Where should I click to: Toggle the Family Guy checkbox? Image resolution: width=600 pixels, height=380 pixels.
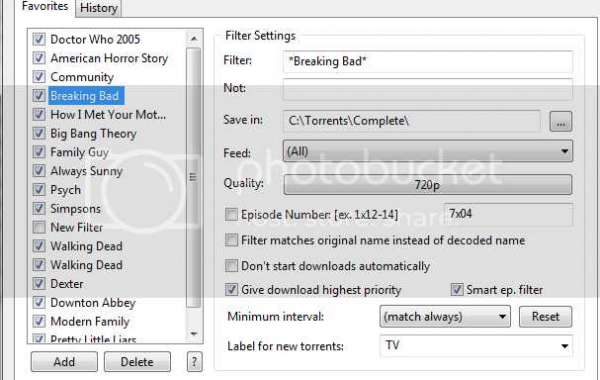[39, 152]
